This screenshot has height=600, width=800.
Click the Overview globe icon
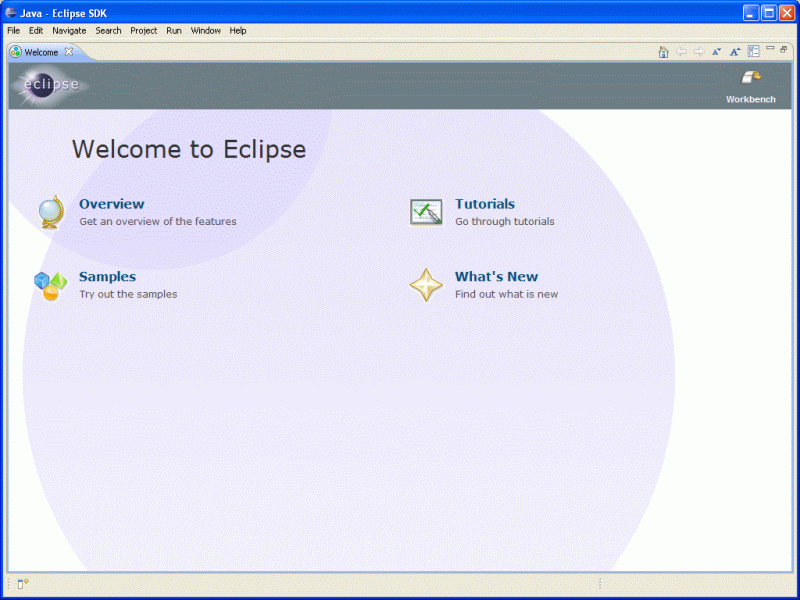click(52, 212)
